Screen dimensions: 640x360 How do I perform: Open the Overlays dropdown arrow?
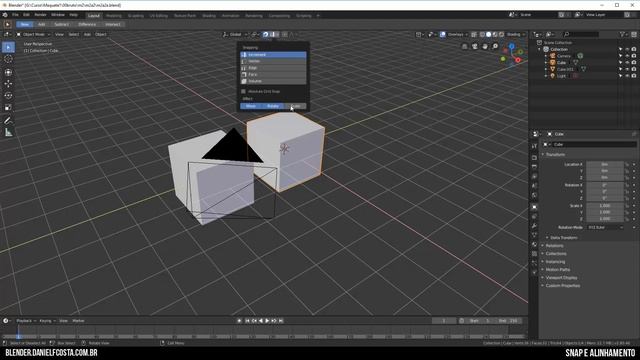(467, 35)
